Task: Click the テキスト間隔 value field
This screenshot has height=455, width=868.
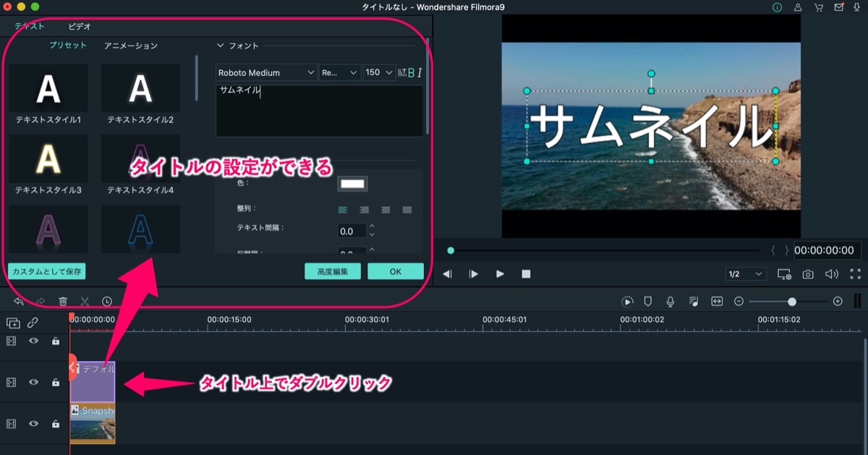Action: pyautogui.click(x=352, y=231)
